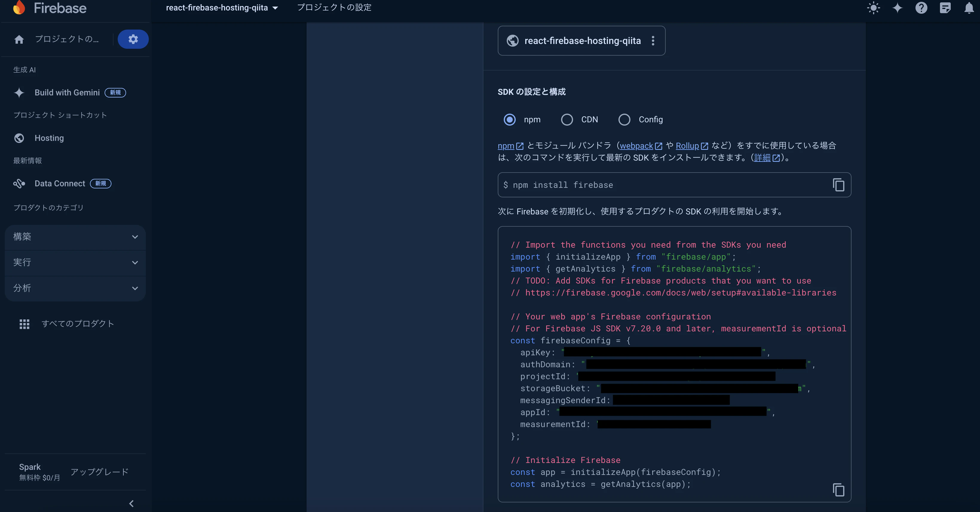
Task: Click the Firebase flame logo
Action: coord(19,7)
